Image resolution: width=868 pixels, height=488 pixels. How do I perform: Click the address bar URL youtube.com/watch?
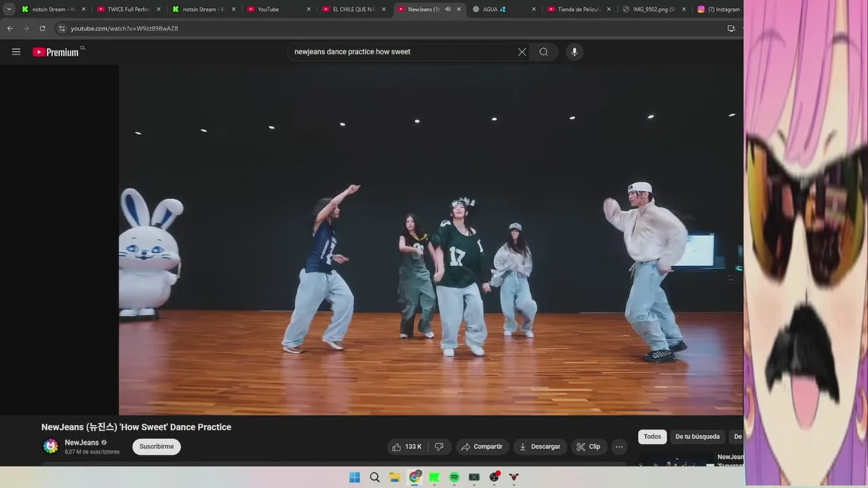[x=125, y=28]
